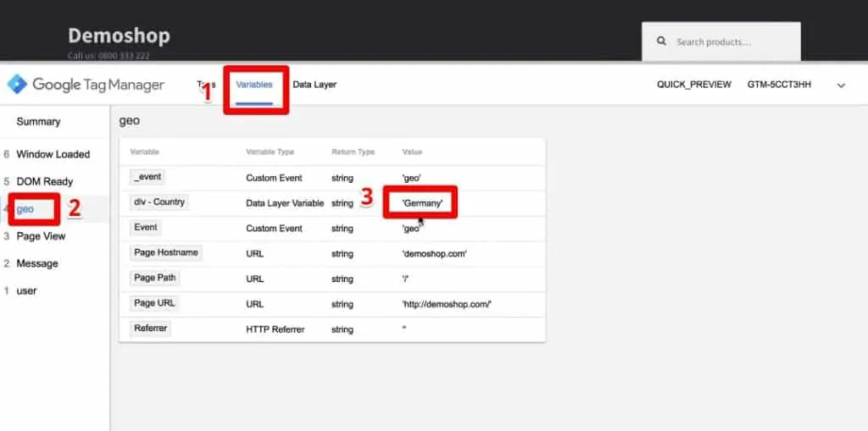Switch to the Variables tab
This screenshot has height=431, width=868.
254,85
